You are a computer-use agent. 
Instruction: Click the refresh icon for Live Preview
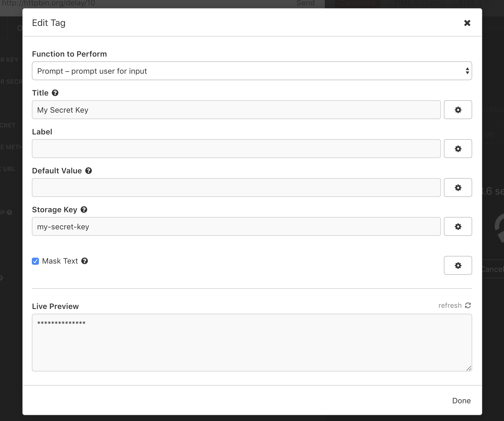click(x=468, y=305)
